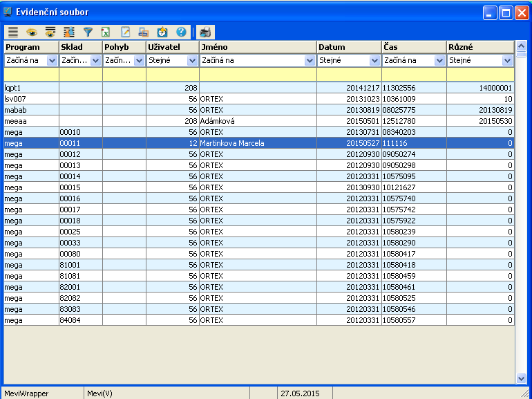Click the eye-with-lines icon in toolbar
Viewport: 532px width, 399px height.
pos(50,32)
